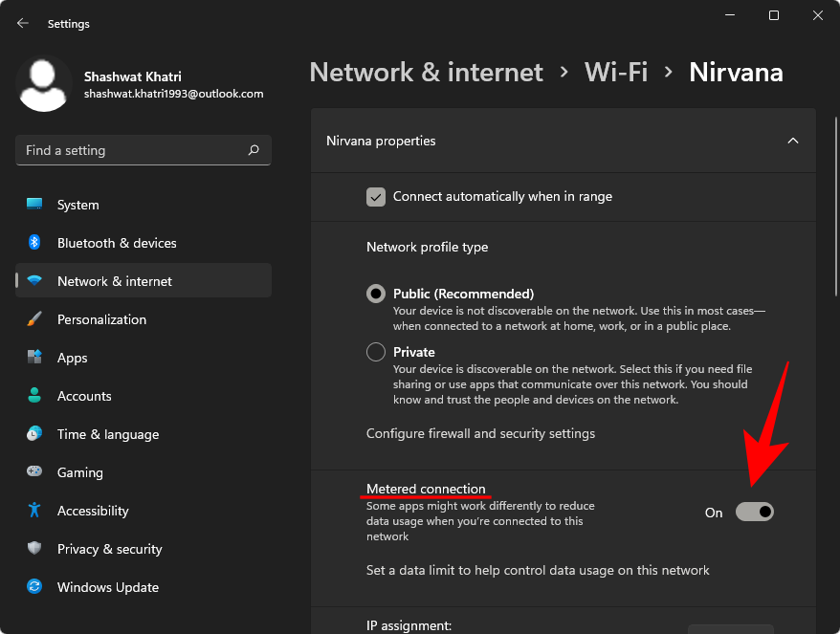Select the Private network profile option
The height and width of the screenshot is (634, 840).
375,352
